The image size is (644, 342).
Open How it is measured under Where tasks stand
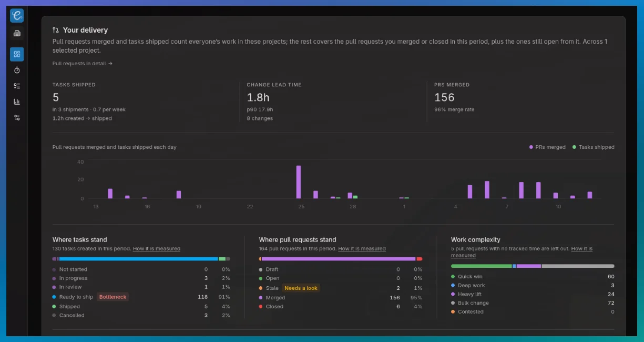tap(157, 249)
